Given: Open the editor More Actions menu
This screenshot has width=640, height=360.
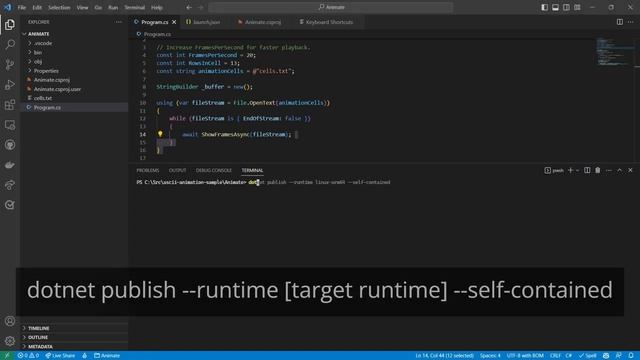Looking at the screenshot, I should coord(631,22).
